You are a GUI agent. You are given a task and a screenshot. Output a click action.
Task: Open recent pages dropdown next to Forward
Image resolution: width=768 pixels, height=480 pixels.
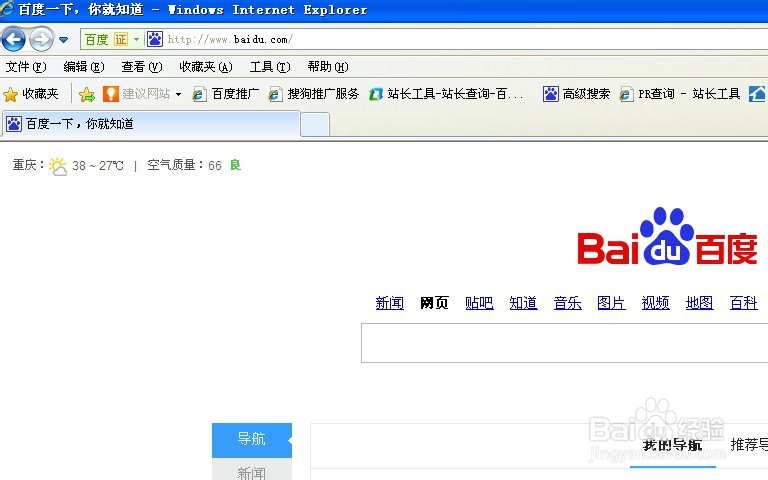(x=63, y=40)
